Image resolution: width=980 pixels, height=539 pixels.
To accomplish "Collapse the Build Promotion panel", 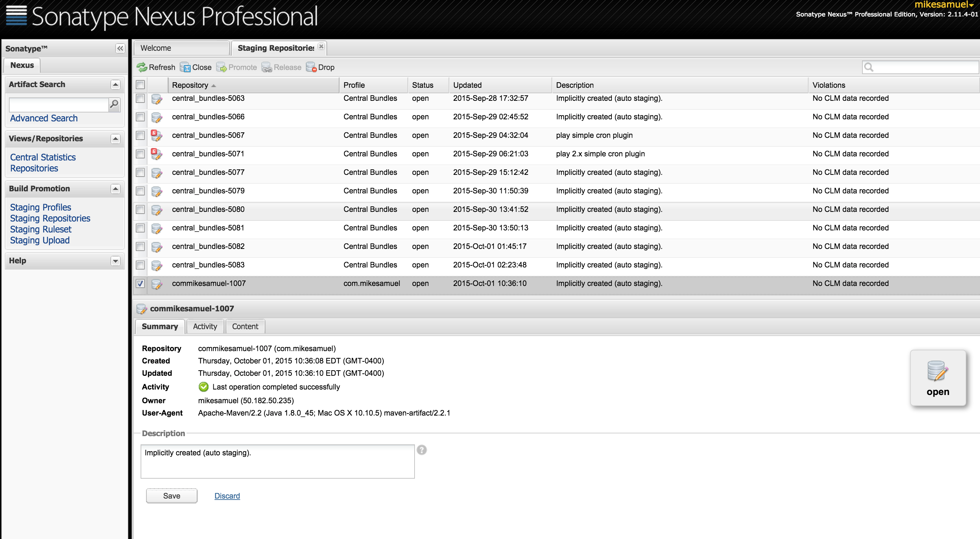I will (115, 189).
